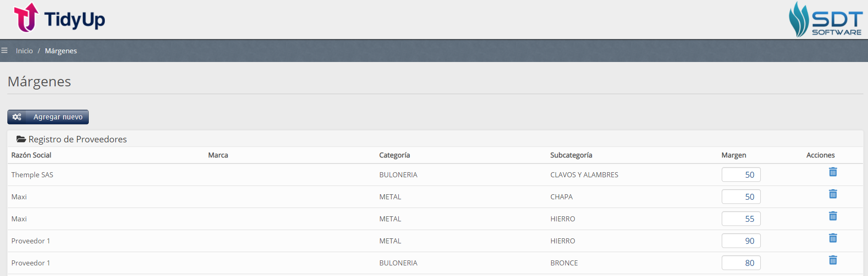This screenshot has height=276, width=868.
Task: Edit margin field showing 50 for CLAVOS Y ALAMBRES
Action: click(741, 175)
